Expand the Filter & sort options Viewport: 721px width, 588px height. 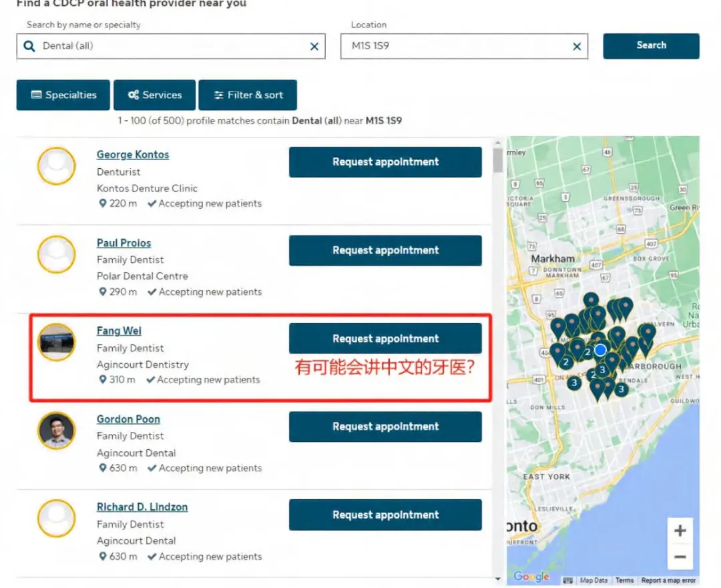pos(248,95)
